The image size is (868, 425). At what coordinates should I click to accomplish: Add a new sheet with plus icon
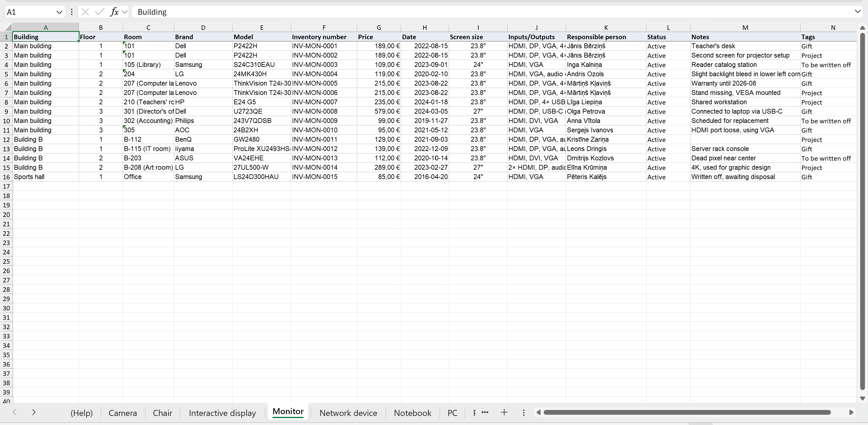coord(504,412)
